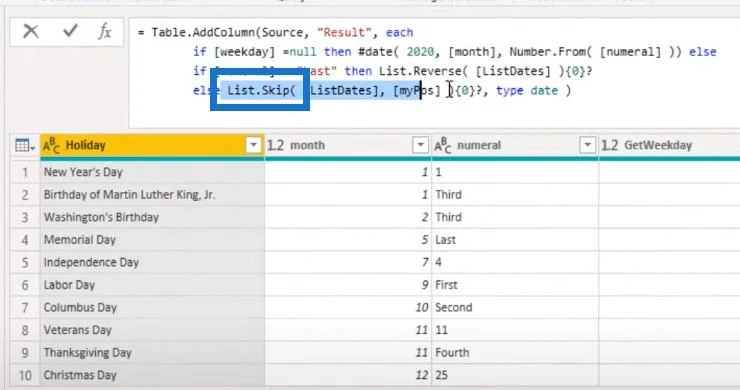Select the month column header
Screen dimensions: 740x390
pyautogui.click(x=348, y=145)
